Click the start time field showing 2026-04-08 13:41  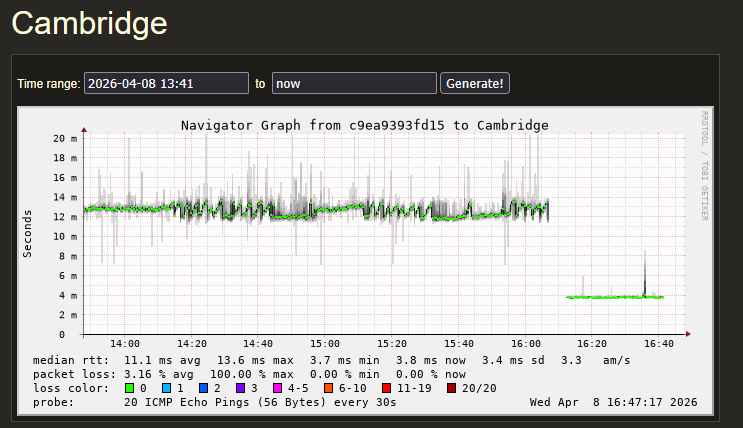[x=166, y=83]
